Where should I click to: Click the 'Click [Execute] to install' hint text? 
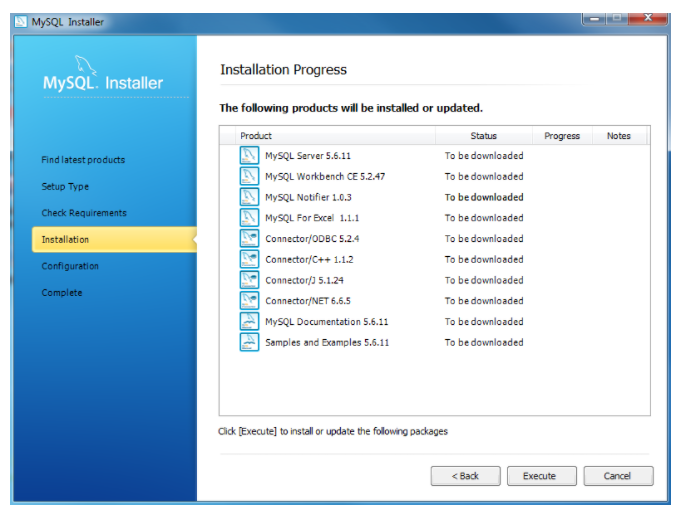(333, 431)
